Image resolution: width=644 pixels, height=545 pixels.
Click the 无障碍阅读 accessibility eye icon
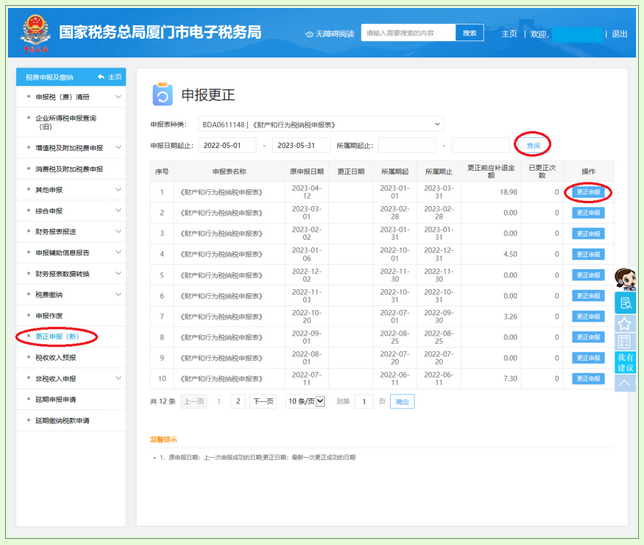(309, 34)
